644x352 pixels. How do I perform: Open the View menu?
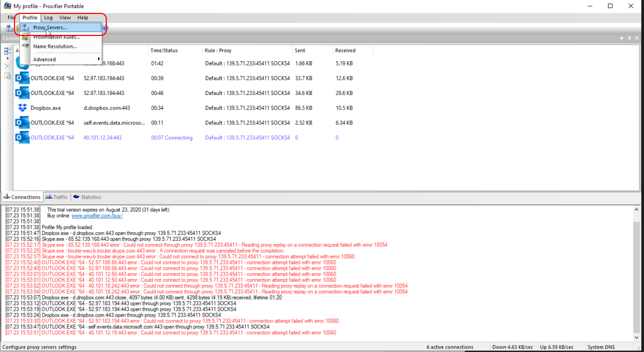coord(65,18)
